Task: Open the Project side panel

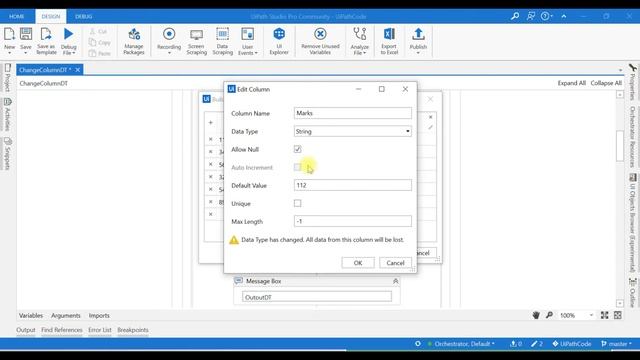Action: point(7,78)
